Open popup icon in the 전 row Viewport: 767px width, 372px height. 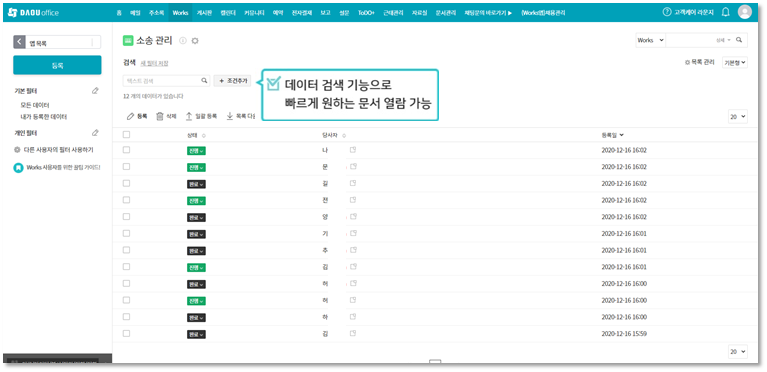click(353, 200)
